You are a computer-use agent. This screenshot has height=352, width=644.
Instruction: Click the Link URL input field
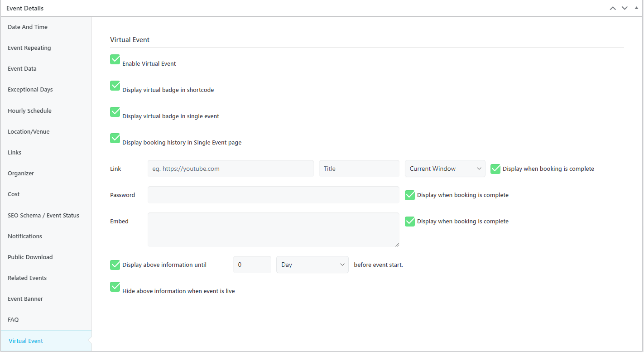[231, 169]
